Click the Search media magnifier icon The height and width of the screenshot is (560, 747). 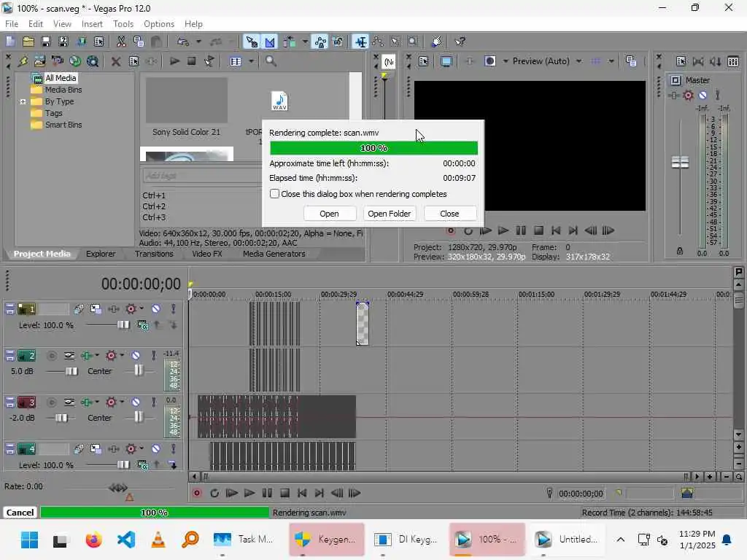[x=271, y=61]
